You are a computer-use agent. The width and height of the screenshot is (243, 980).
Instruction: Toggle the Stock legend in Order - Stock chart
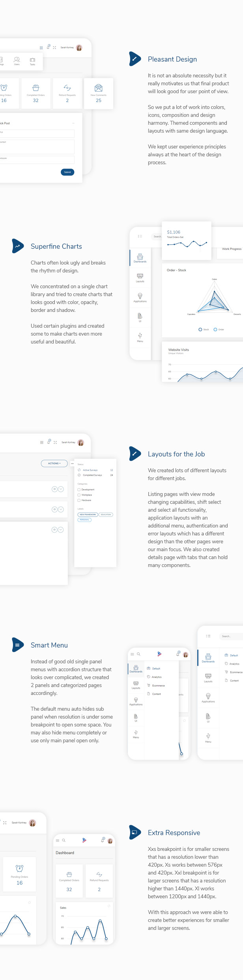(x=204, y=329)
